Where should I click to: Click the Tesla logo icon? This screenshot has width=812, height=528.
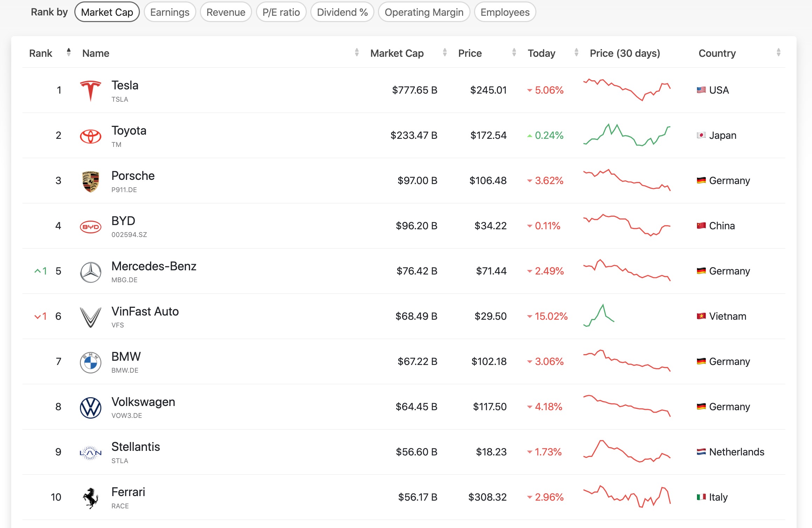click(x=90, y=90)
